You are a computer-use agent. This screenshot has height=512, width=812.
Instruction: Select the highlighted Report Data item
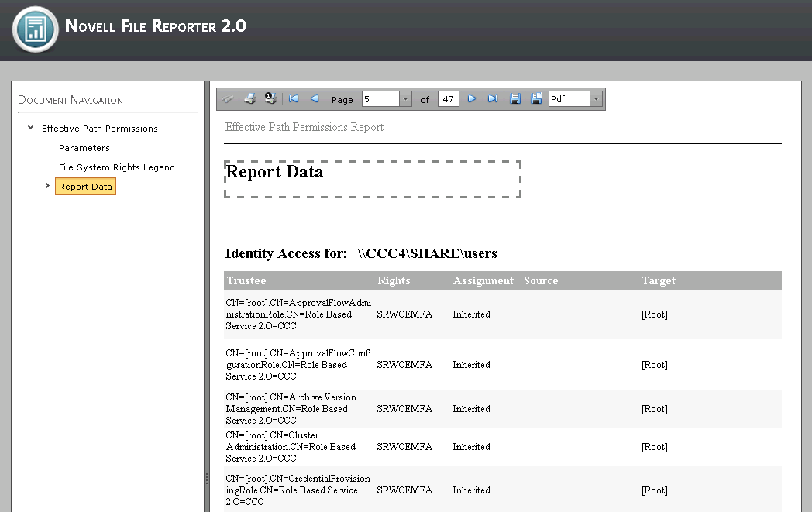tap(85, 187)
